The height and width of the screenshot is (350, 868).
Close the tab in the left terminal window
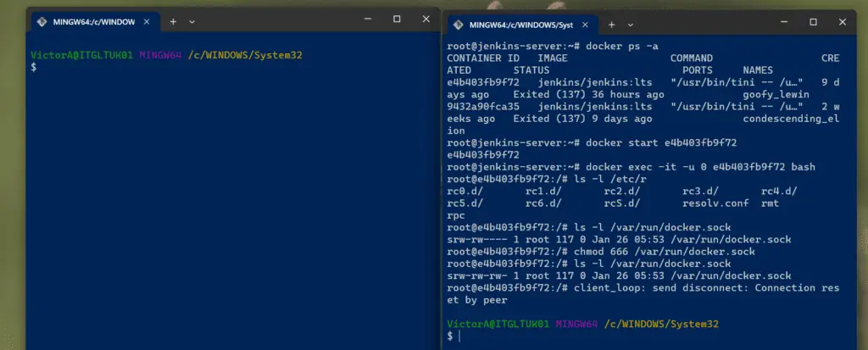147,22
